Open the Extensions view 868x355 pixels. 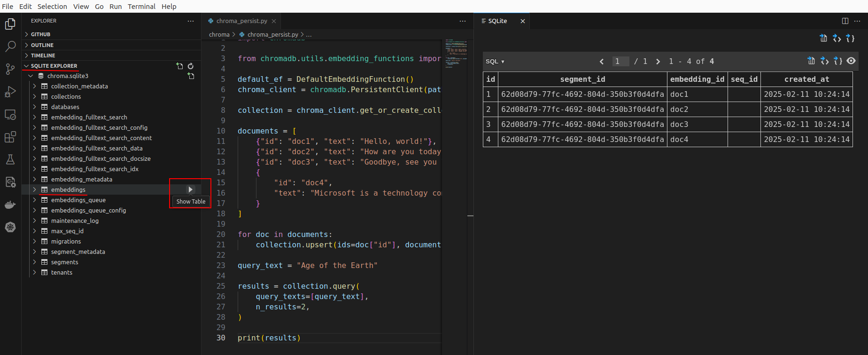click(10, 137)
